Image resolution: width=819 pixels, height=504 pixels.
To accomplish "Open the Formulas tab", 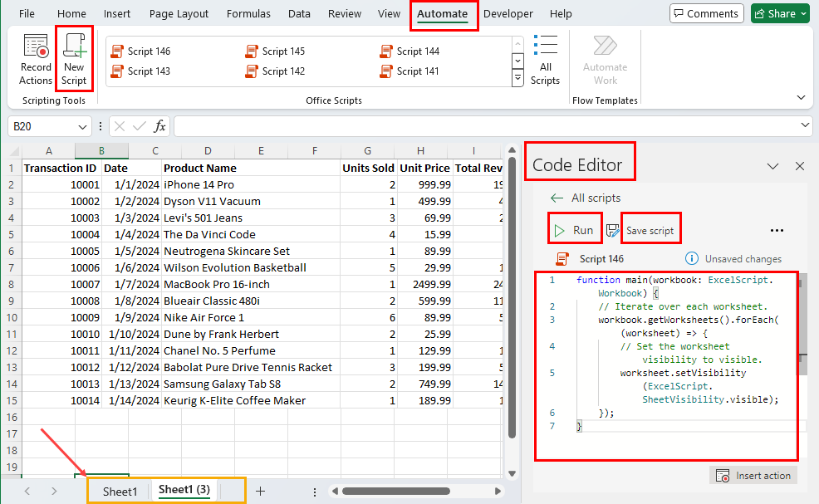I will [x=248, y=13].
